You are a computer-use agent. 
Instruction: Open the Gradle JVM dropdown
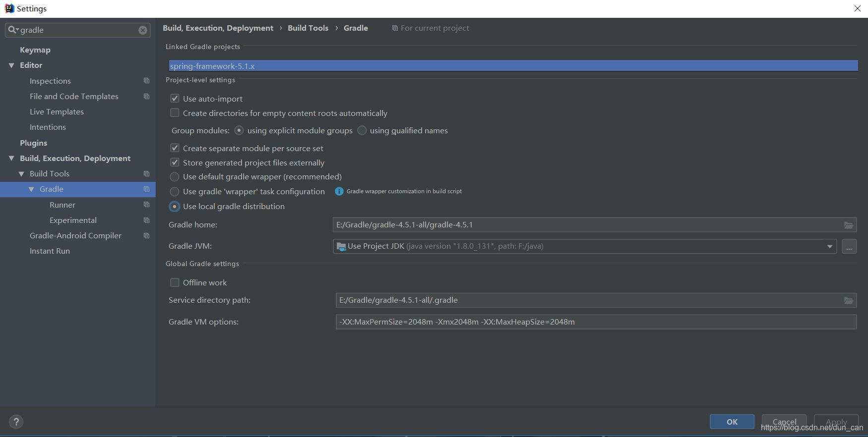829,246
